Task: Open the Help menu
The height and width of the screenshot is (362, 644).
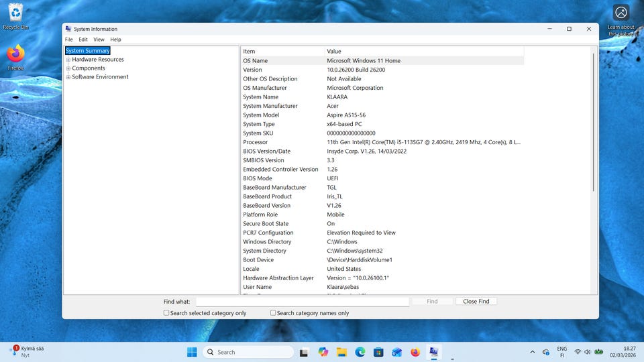Action: point(115,40)
